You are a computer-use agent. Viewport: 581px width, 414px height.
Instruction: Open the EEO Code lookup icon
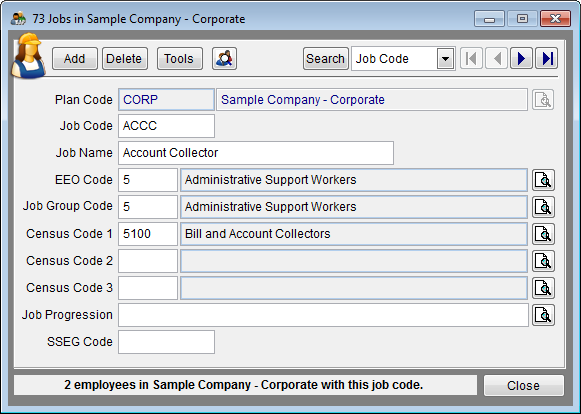point(543,180)
